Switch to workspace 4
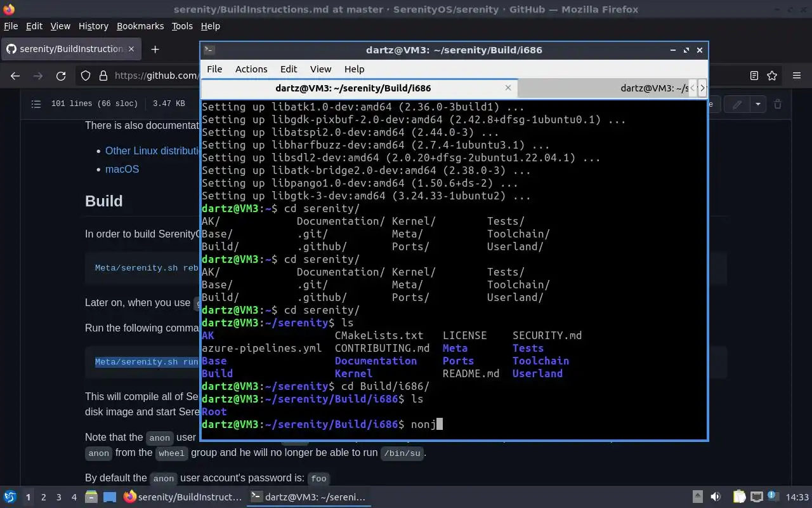The height and width of the screenshot is (508, 812). 74,497
